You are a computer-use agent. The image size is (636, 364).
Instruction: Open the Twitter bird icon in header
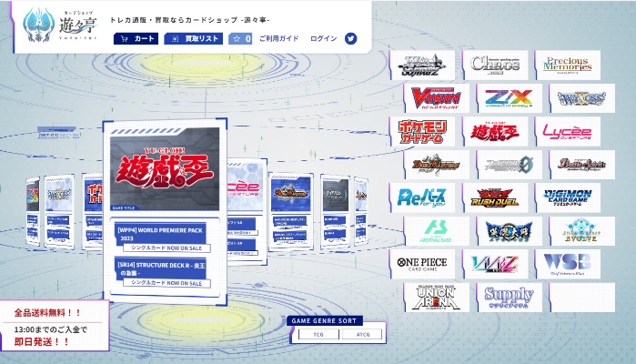click(351, 38)
